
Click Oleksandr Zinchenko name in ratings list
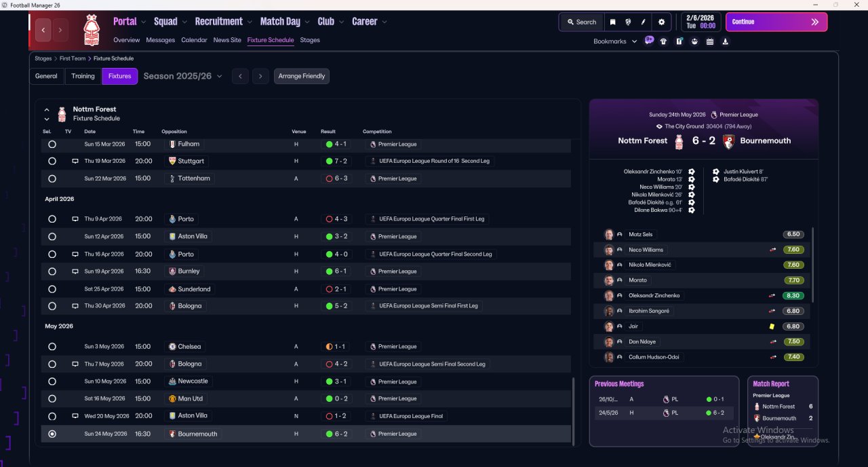[x=654, y=296]
